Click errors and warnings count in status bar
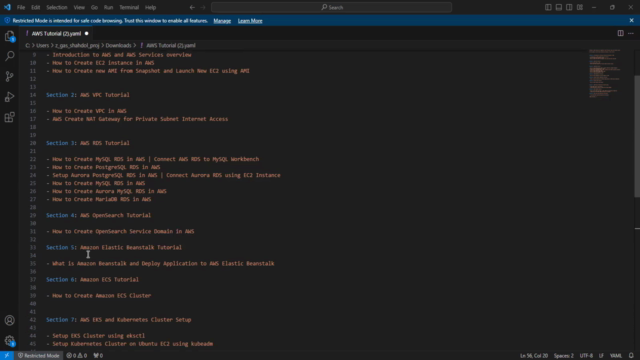 tap(77, 356)
